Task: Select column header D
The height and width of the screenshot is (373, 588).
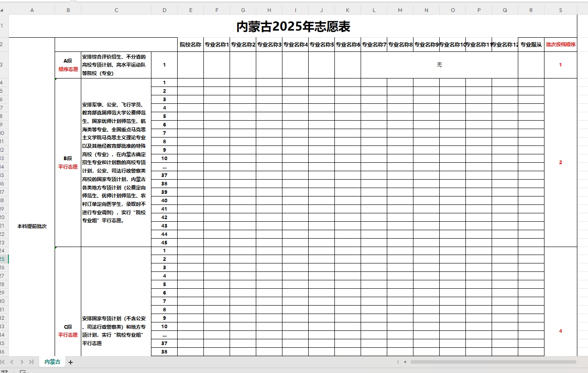Action: coord(164,9)
